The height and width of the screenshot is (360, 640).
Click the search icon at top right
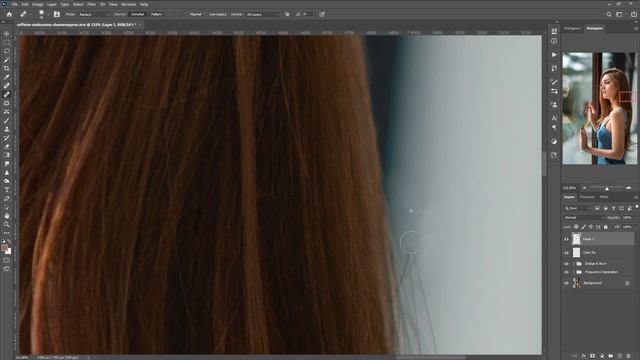click(609, 14)
